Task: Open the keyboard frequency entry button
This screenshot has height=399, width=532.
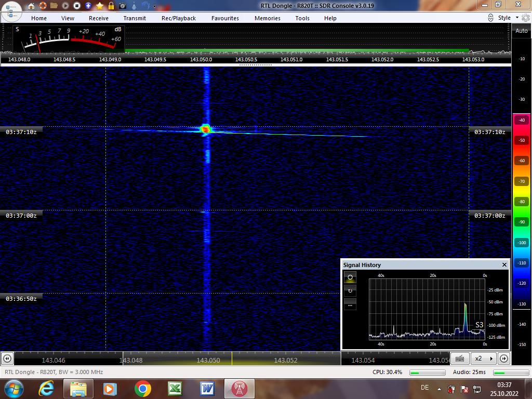Action: pyautogui.click(x=460, y=358)
